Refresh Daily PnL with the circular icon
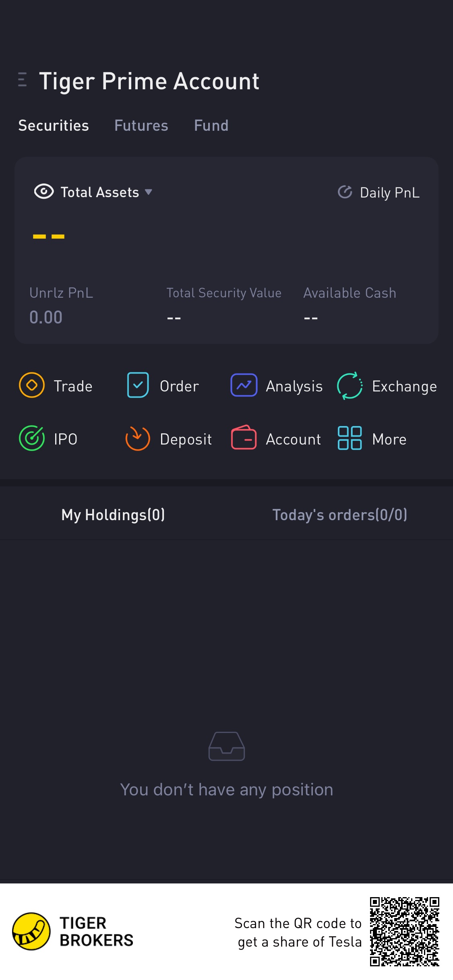This screenshot has height=980, width=453. pos(345,192)
